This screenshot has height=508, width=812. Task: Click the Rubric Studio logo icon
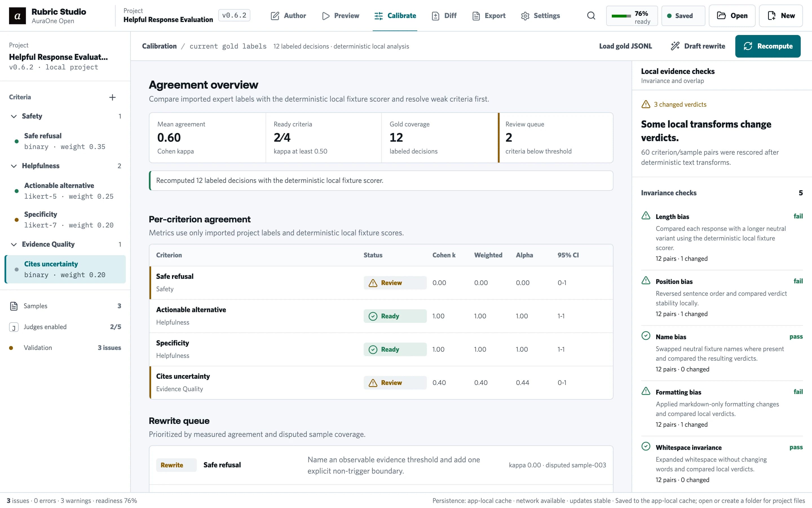[x=17, y=16]
